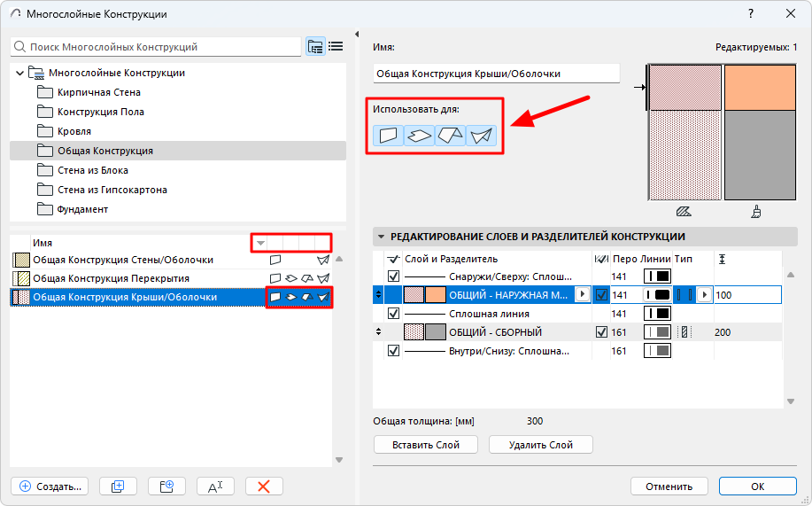Toggle checkbox for Внутри/Снизу separator line

[393, 351]
